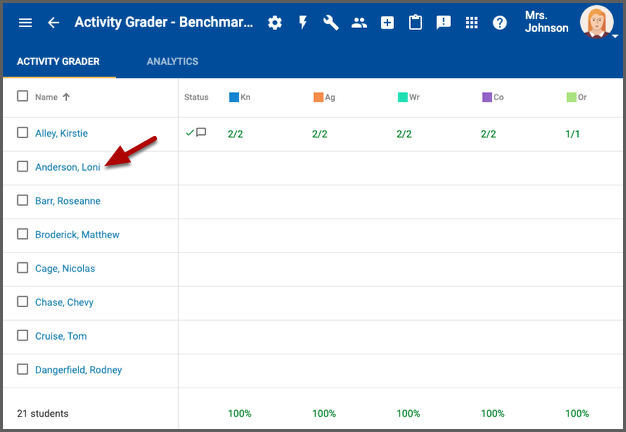
Task: Open the wrench tools icon
Action: coord(331,23)
